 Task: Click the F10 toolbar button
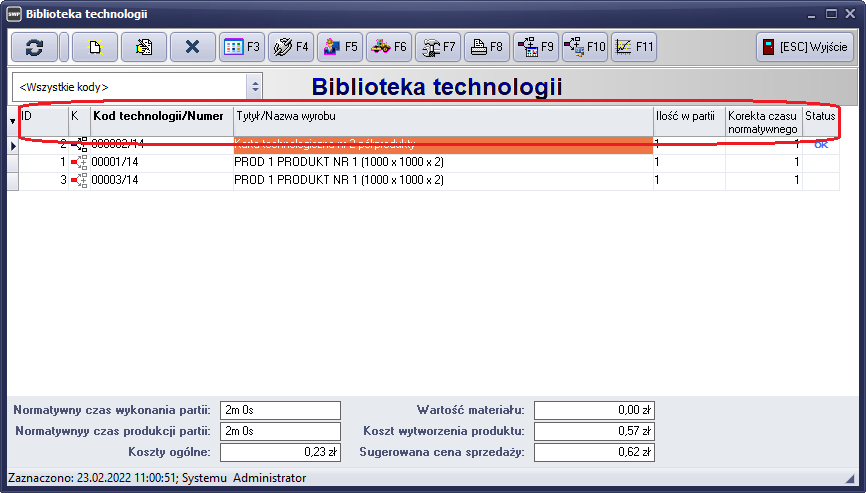[x=584, y=47]
